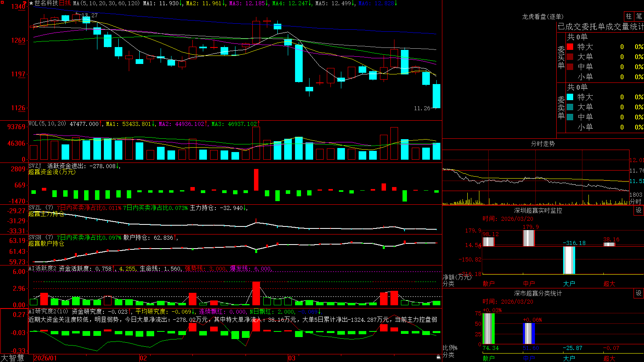Click the 超大 bar labeled 38.16
Viewport: 644px width, 362px height.
(x=609, y=244)
